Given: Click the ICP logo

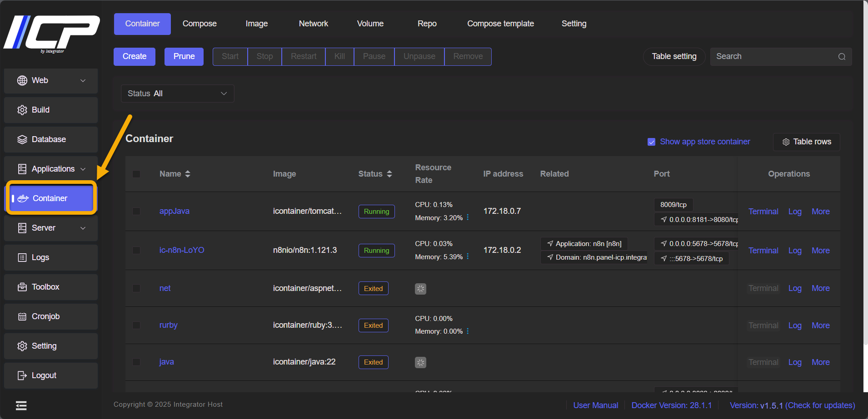Looking at the screenshot, I should [51, 34].
